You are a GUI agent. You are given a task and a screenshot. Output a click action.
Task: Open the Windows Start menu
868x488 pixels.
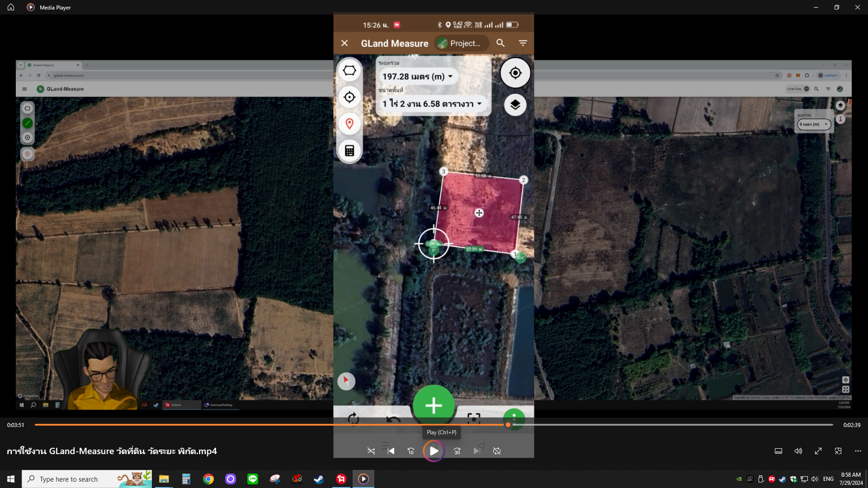pyautogui.click(x=11, y=479)
